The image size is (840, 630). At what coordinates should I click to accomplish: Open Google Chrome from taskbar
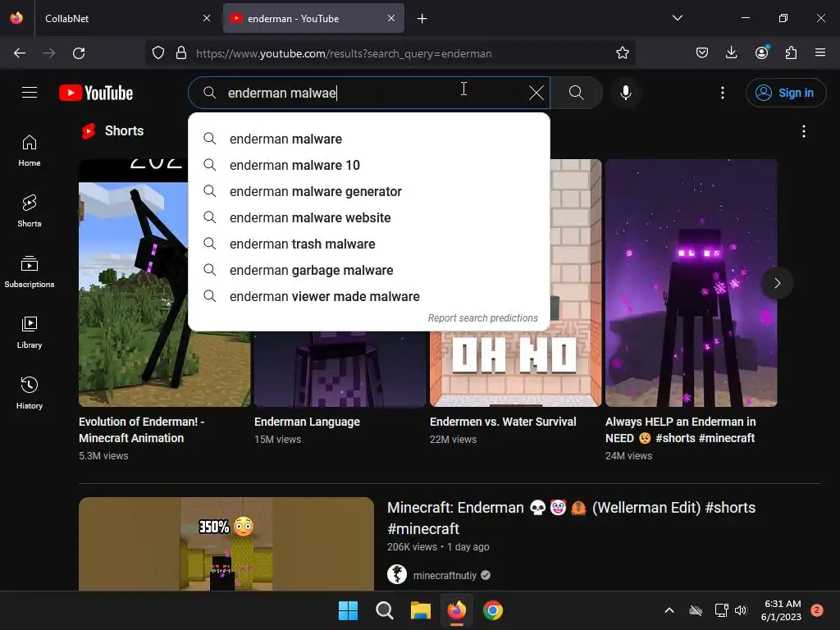(x=493, y=610)
